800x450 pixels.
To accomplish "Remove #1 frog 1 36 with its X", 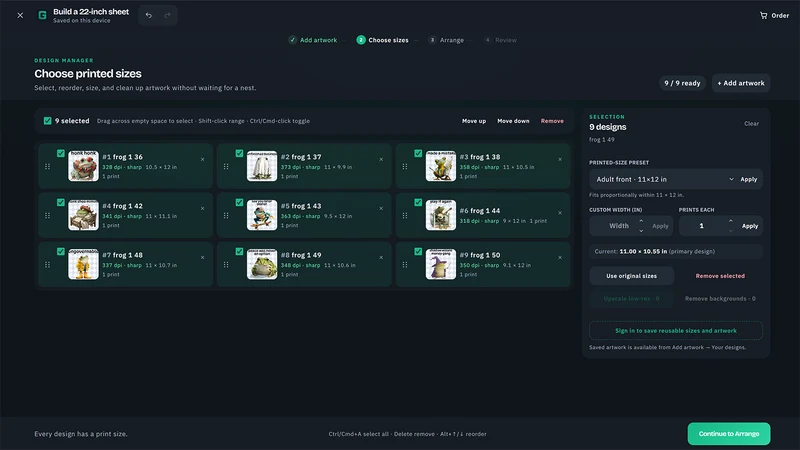I will tap(203, 159).
